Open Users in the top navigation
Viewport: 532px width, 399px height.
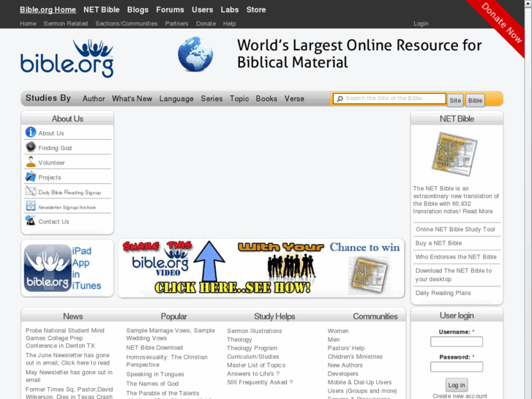202,10
